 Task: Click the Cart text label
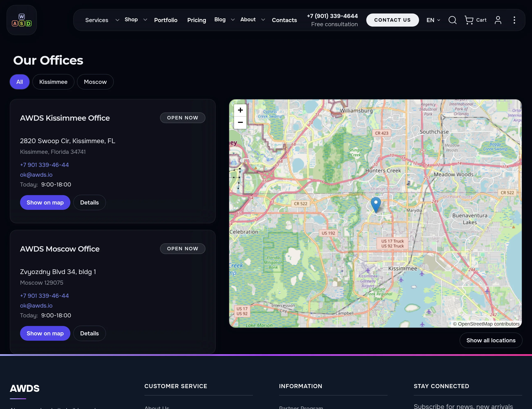point(481,20)
